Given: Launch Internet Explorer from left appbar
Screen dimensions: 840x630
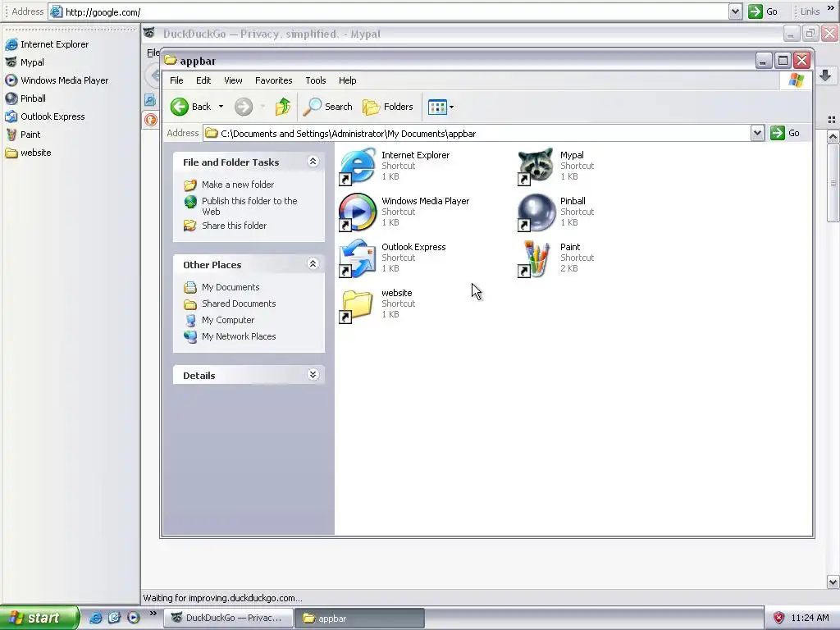Looking at the screenshot, I should (47, 44).
